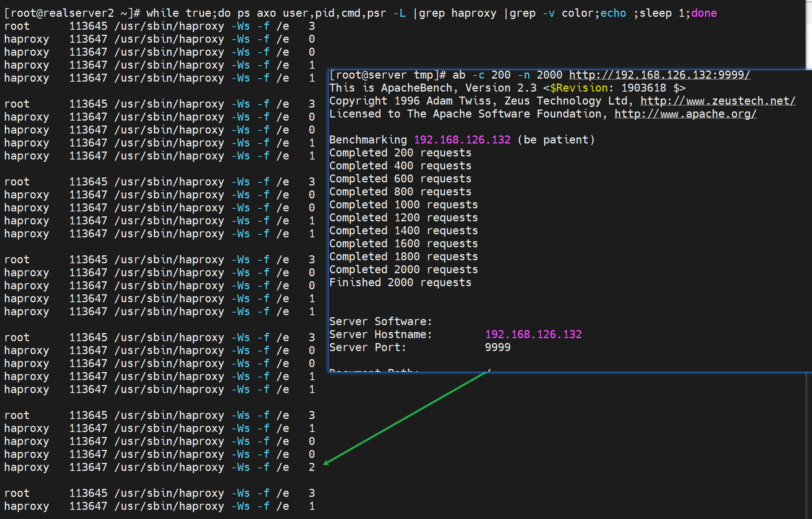
Task: Click 'Completed 1000 requests' output line
Action: 403,205
